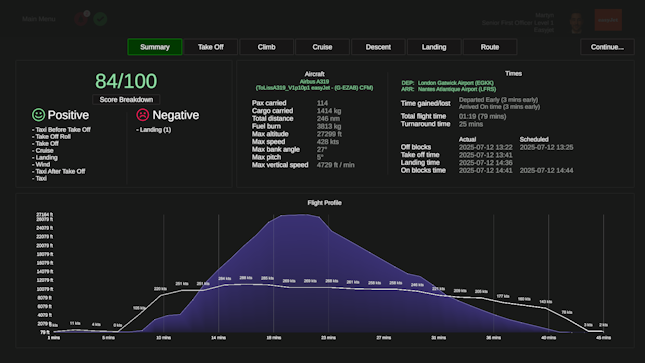Open the Main Menu
The image size is (645, 363).
coord(38,19)
